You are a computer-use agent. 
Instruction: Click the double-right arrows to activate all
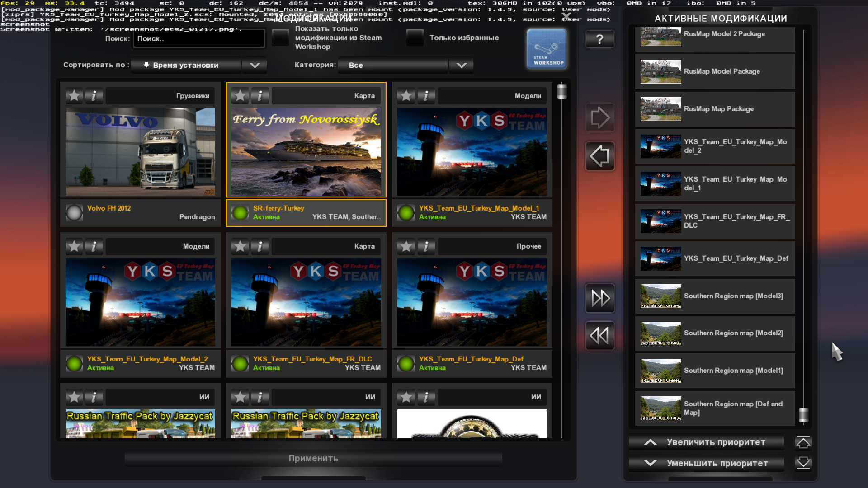tap(600, 298)
